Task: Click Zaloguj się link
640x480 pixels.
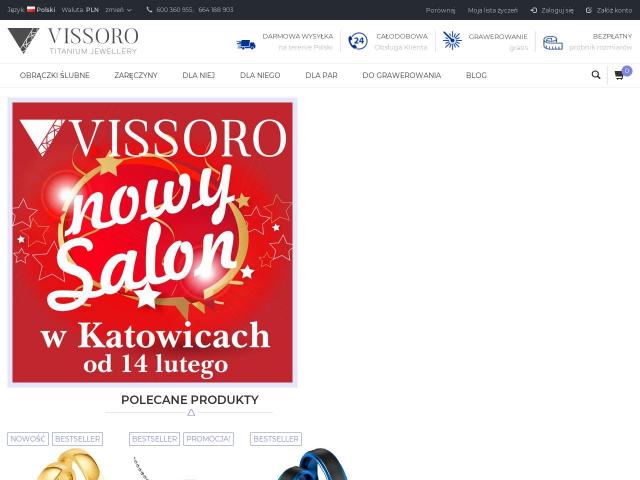Action: click(x=557, y=10)
